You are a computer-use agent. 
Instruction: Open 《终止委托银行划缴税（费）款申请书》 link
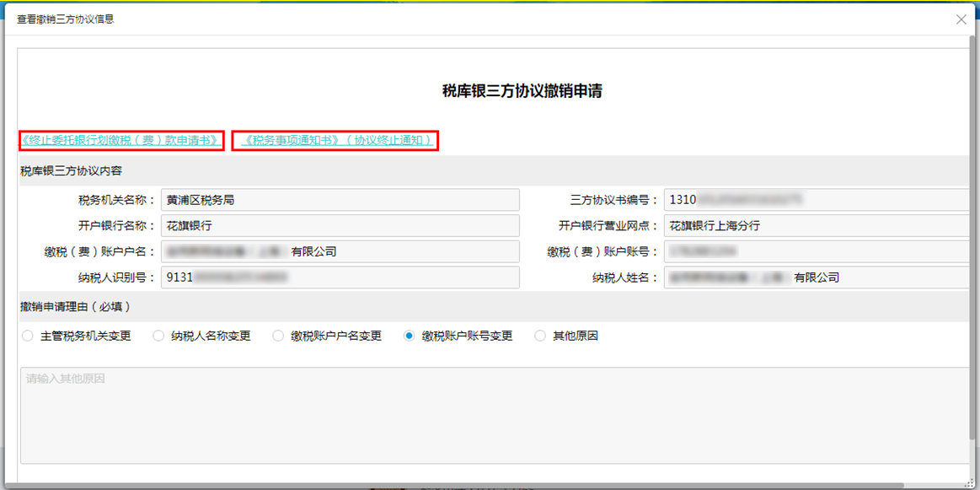(121, 140)
